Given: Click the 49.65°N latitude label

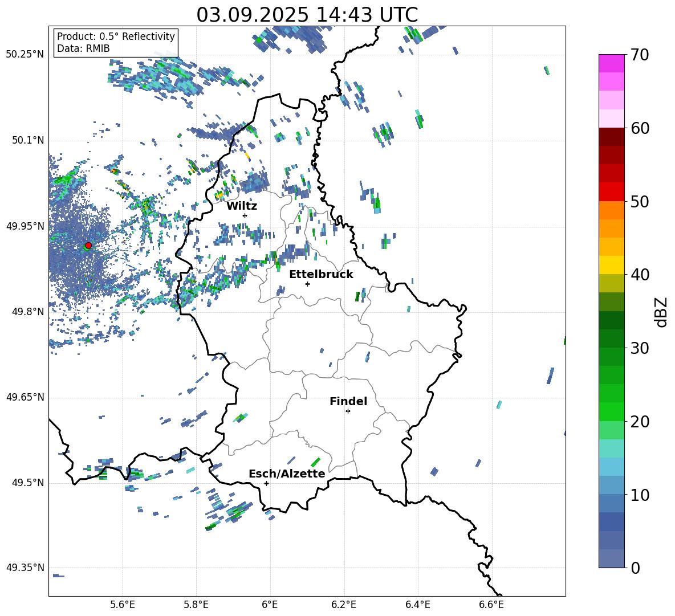Looking at the screenshot, I should point(25,397).
